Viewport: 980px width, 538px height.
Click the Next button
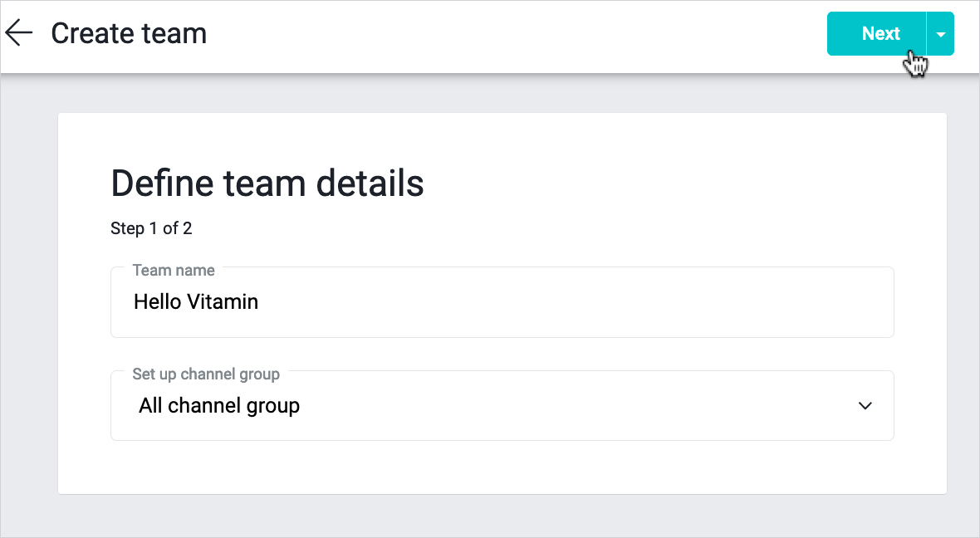[876, 34]
